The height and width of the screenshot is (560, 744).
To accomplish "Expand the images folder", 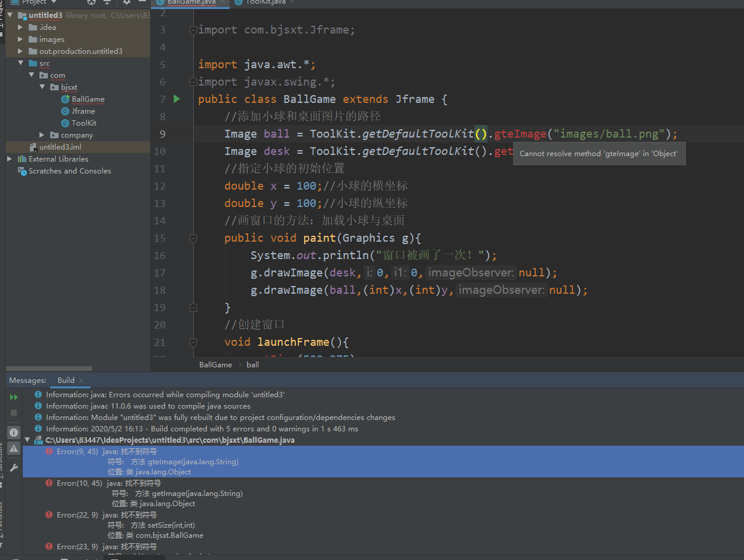I will click(21, 39).
